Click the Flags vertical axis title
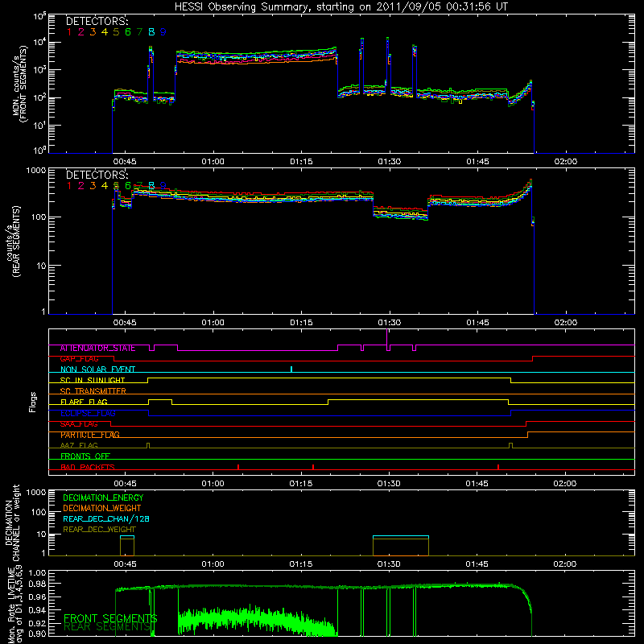The image size is (644, 644). coord(32,402)
